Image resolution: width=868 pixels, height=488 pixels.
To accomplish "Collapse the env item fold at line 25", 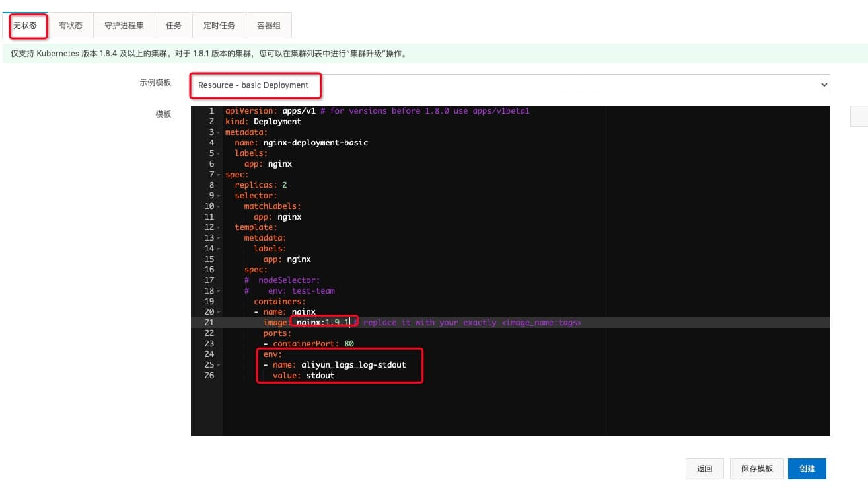I will click(x=219, y=365).
